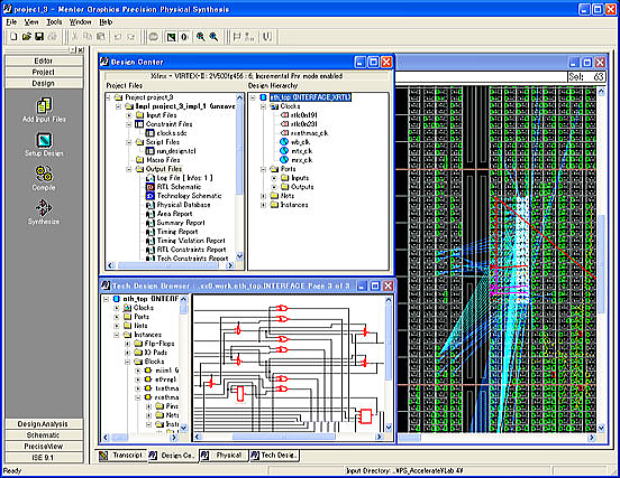The image size is (620, 478).
Task: Switch to the Design Center tab at the bottom
Action: tap(172, 455)
